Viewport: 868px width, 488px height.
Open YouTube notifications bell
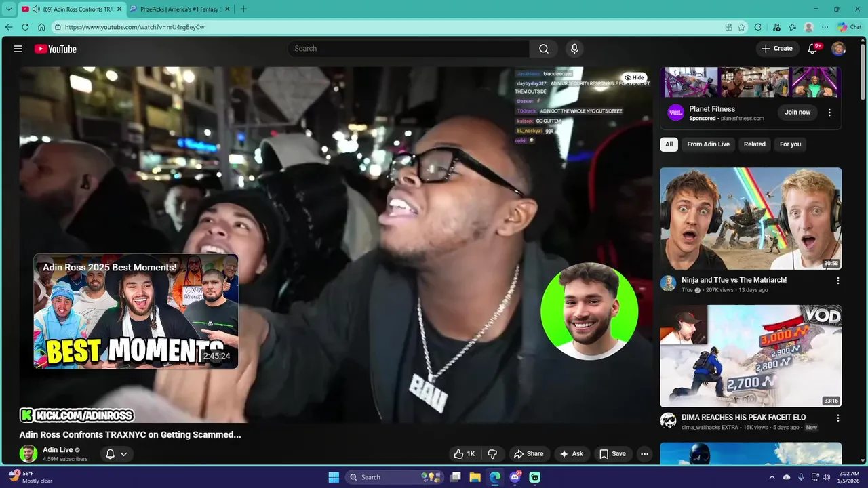[x=813, y=49]
